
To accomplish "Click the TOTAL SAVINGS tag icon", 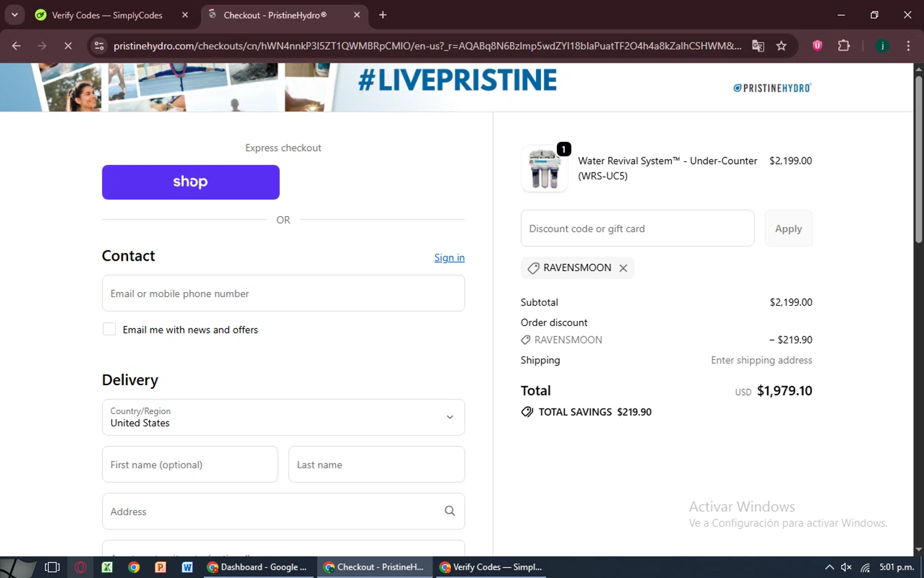I will (x=527, y=412).
